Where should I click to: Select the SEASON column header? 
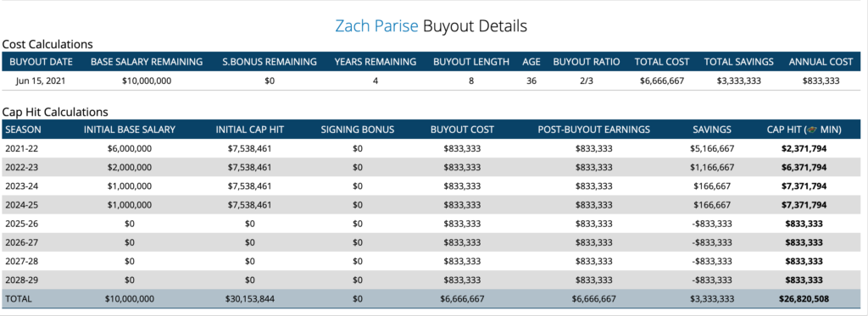pos(23,130)
